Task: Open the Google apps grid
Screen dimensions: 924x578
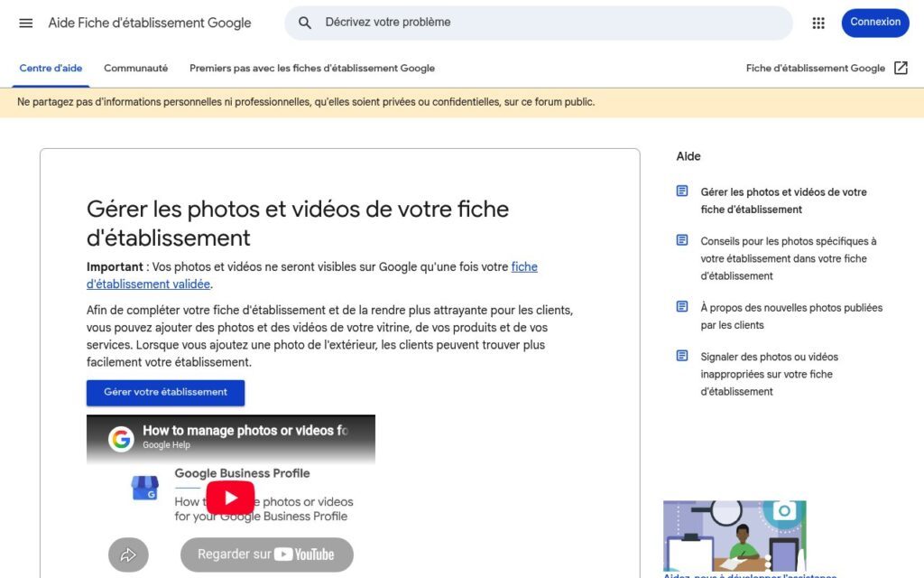Action: (818, 23)
